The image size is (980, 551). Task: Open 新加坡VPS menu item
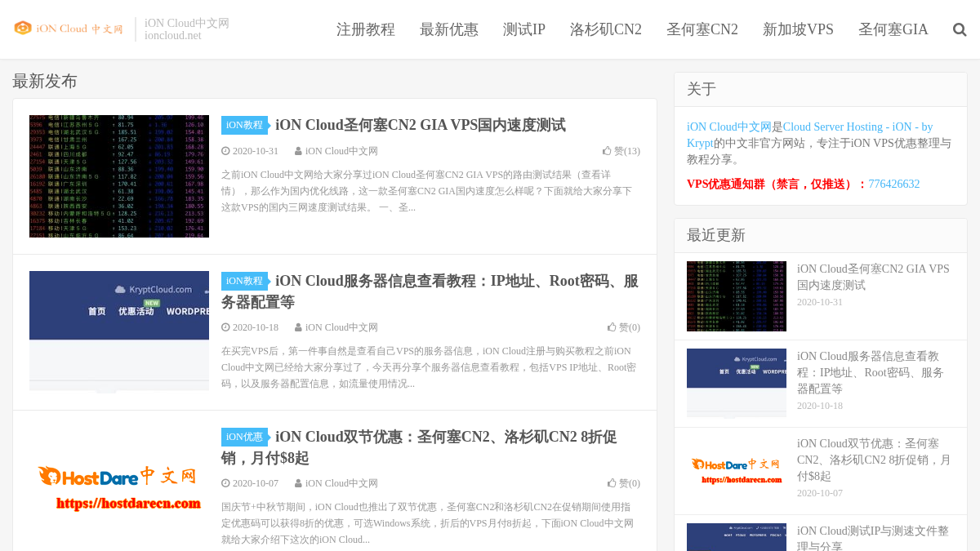[798, 29]
